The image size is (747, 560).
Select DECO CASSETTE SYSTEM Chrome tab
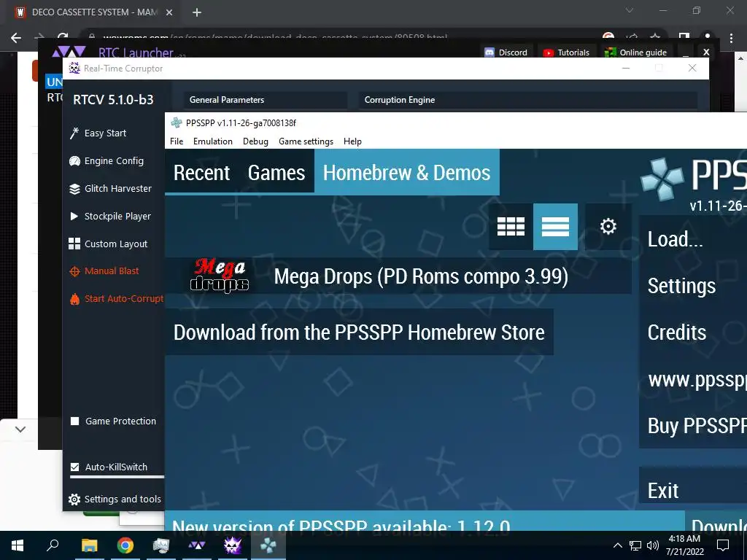pos(94,12)
